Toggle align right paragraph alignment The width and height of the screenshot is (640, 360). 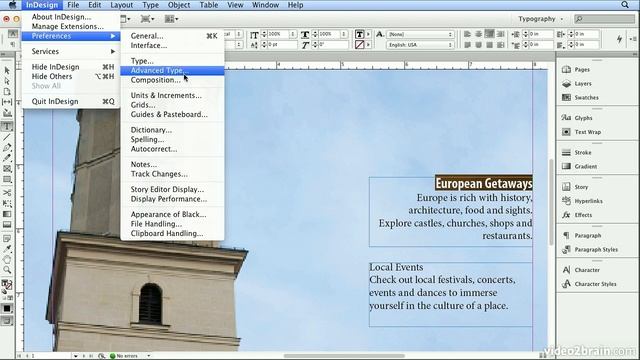pos(489,34)
